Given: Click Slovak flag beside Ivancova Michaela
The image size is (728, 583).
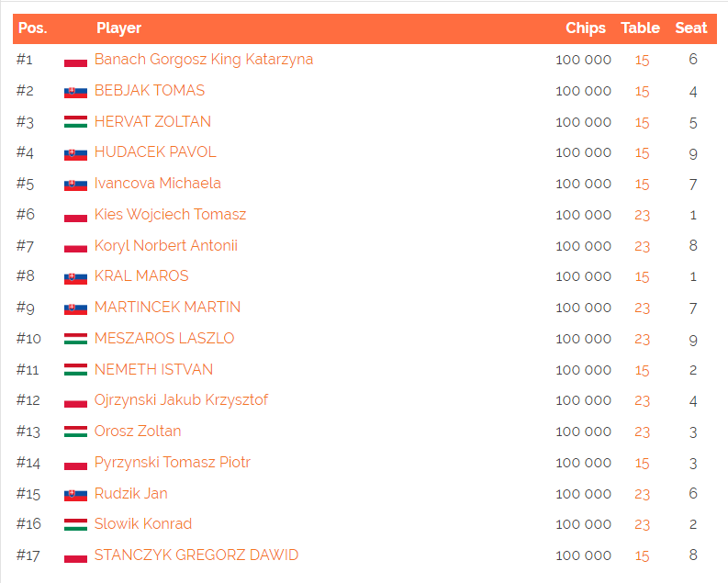Looking at the screenshot, I should [x=75, y=185].
